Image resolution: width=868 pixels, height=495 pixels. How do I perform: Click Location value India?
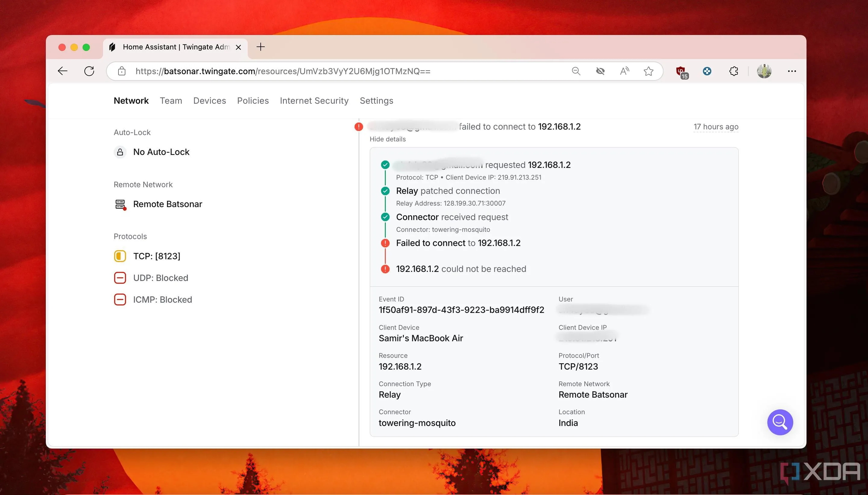pyautogui.click(x=568, y=423)
